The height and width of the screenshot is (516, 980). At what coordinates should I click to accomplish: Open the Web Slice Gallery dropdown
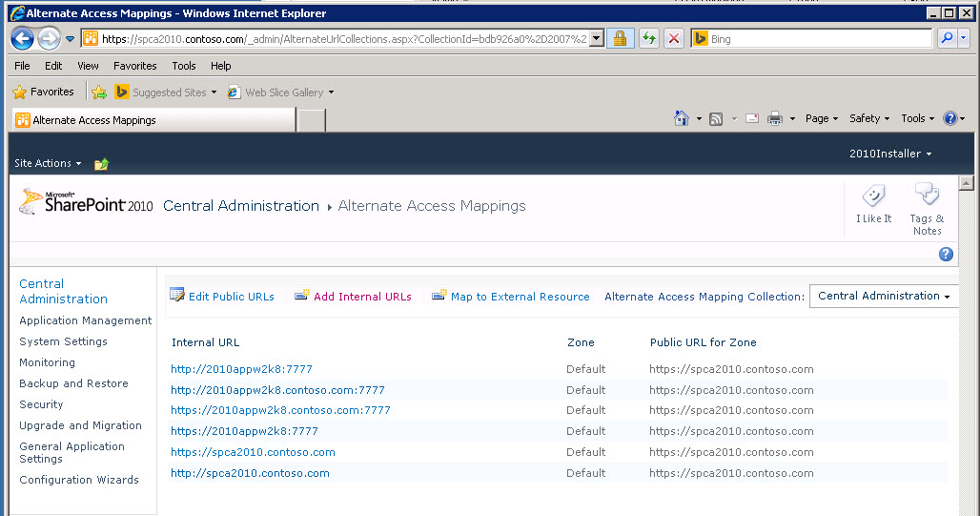point(280,93)
